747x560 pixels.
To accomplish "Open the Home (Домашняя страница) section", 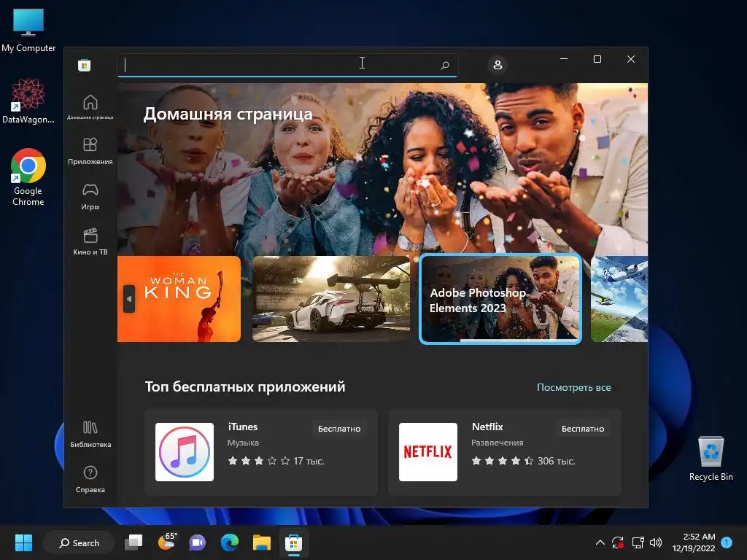I will pos(90,106).
